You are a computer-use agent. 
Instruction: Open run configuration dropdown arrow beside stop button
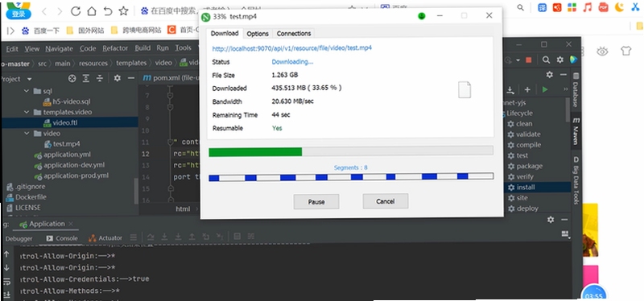518,60
